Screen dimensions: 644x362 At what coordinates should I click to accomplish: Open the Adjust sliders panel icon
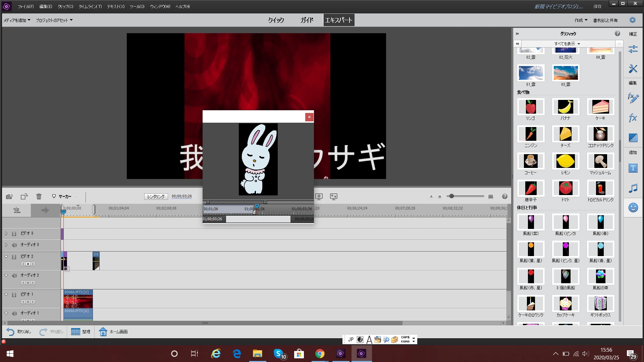pos(633,49)
